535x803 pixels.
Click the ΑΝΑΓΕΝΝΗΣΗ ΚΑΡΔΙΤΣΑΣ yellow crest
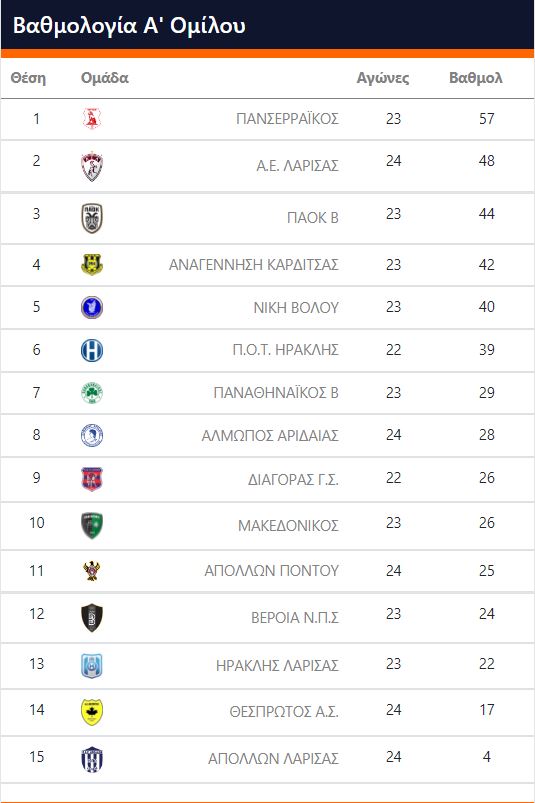pyautogui.click(x=92, y=265)
